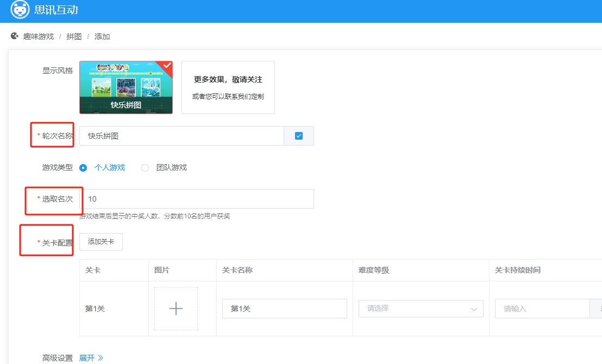Click the 图片 column header
This screenshot has width=602, height=364.
click(x=161, y=271)
